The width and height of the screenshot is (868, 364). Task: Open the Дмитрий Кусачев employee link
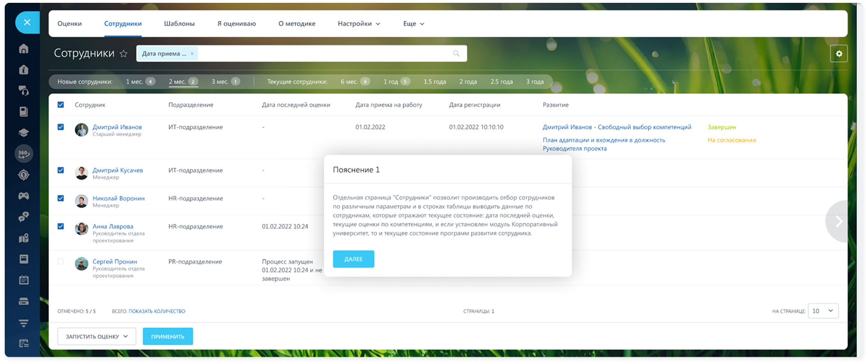(118, 170)
